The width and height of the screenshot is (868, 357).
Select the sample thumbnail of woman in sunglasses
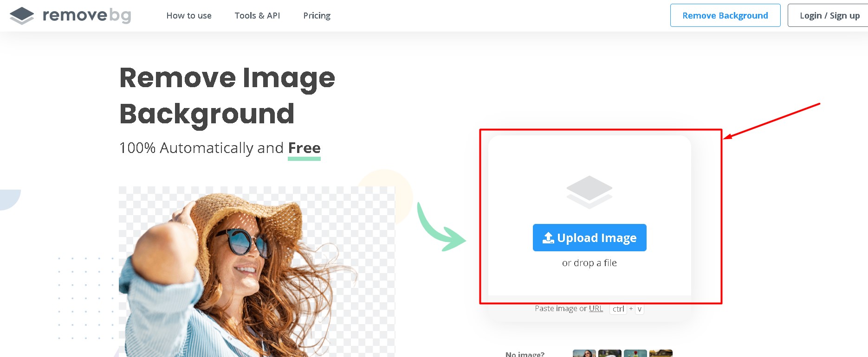coord(584,353)
